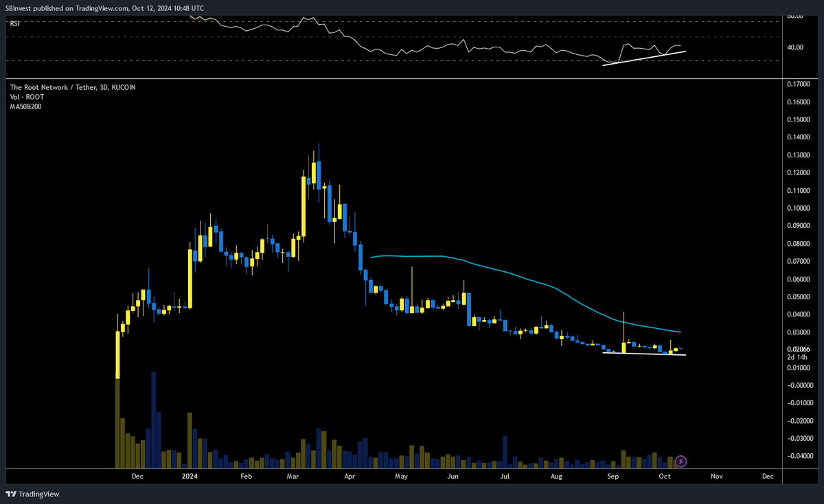Click the Apr label on time axis
Screen dimensions: 824x504
click(350, 476)
